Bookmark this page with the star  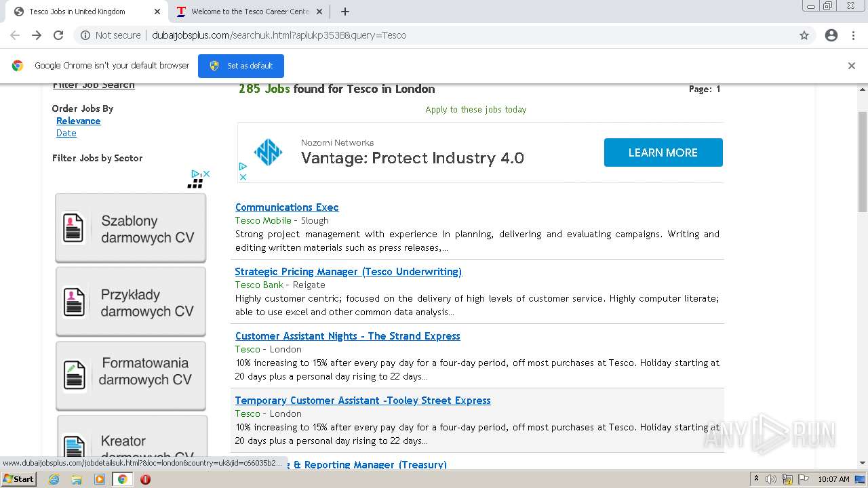pyautogui.click(x=804, y=35)
